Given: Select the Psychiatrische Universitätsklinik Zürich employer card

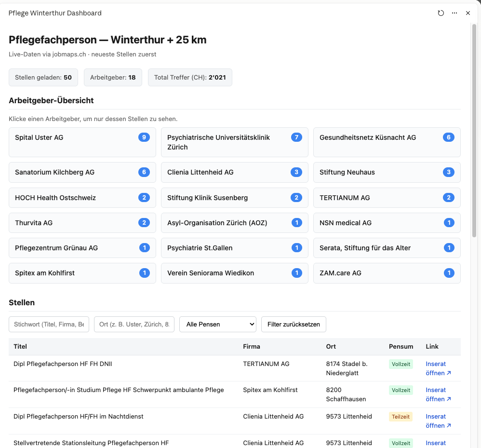Looking at the screenshot, I should point(235,142).
